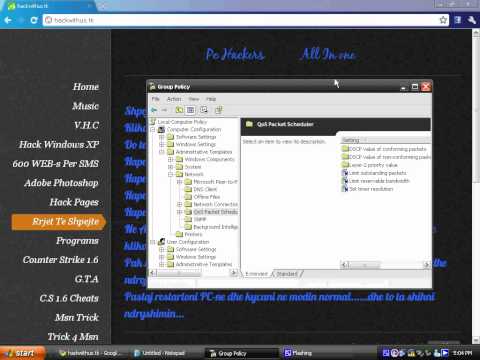480x360 pixels.
Task: Open the Music link in website sidebar
Action: pos(85,106)
